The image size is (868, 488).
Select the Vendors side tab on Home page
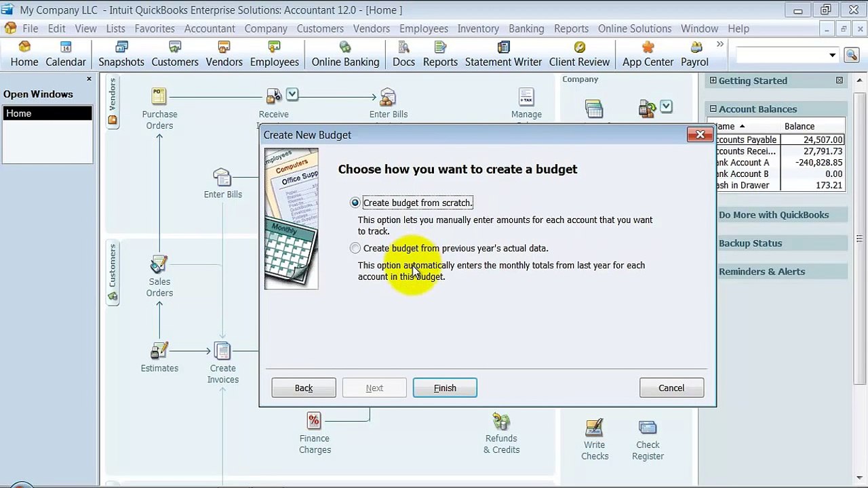[x=113, y=102]
